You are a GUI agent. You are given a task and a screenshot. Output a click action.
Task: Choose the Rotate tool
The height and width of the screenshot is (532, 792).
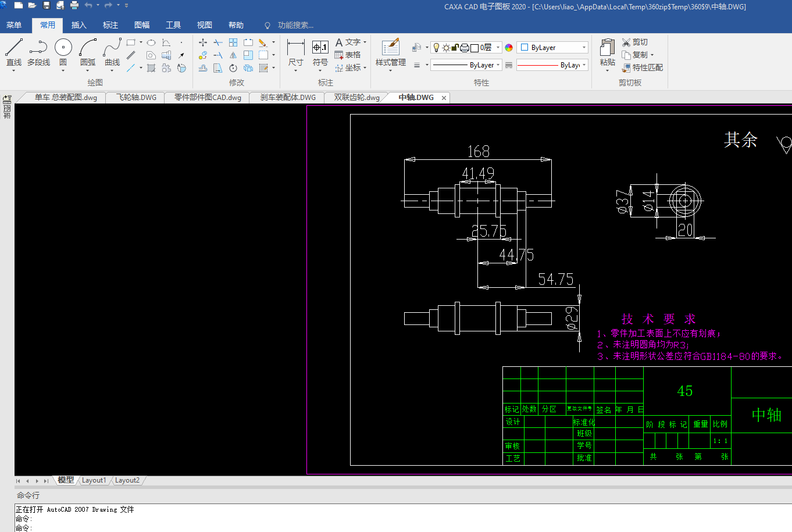[233, 68]
